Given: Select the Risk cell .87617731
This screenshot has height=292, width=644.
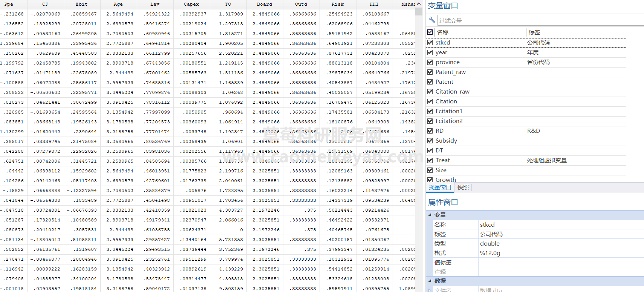Looking at the screenshot, I should coord(338,53).
